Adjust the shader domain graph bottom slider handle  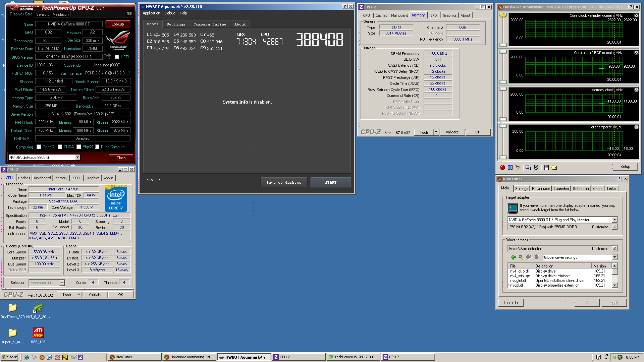(x=503, y=45)
